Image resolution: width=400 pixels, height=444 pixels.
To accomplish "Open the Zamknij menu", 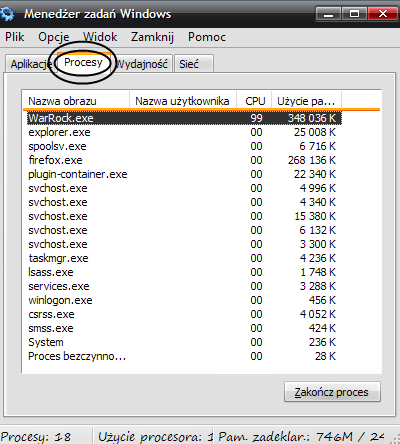I will tap(152, 37).
